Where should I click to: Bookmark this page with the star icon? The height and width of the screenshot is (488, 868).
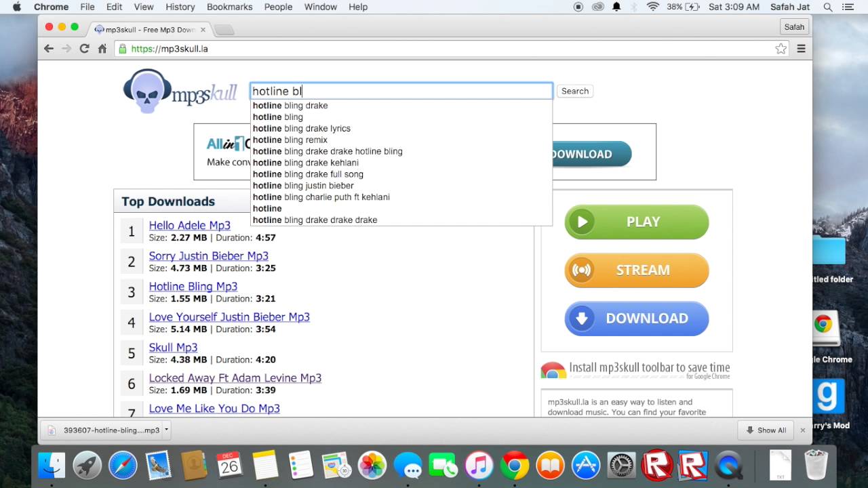[x=781, y=49]
